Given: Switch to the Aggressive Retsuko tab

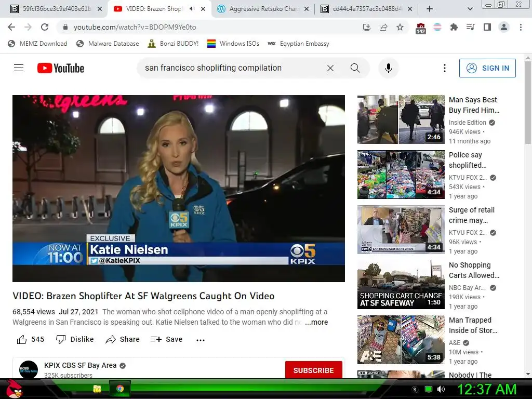Looking at the screenshot, I should click(x=264, y=9).
